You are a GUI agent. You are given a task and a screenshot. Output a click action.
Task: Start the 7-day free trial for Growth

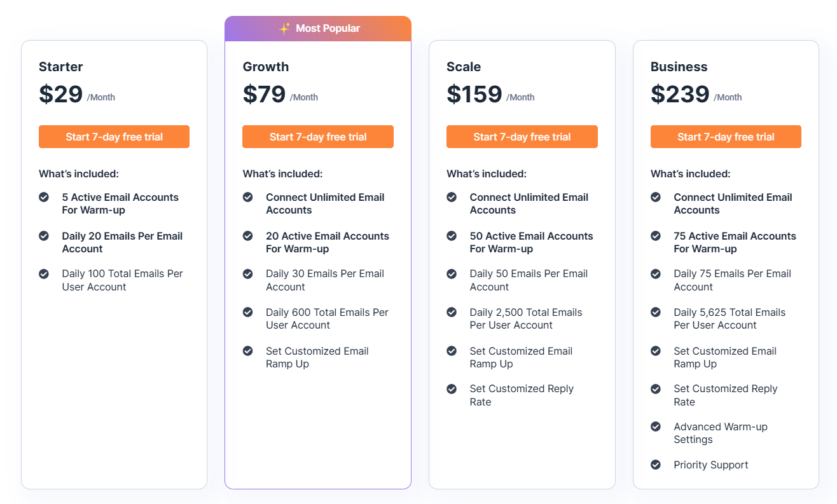point(318,137)
